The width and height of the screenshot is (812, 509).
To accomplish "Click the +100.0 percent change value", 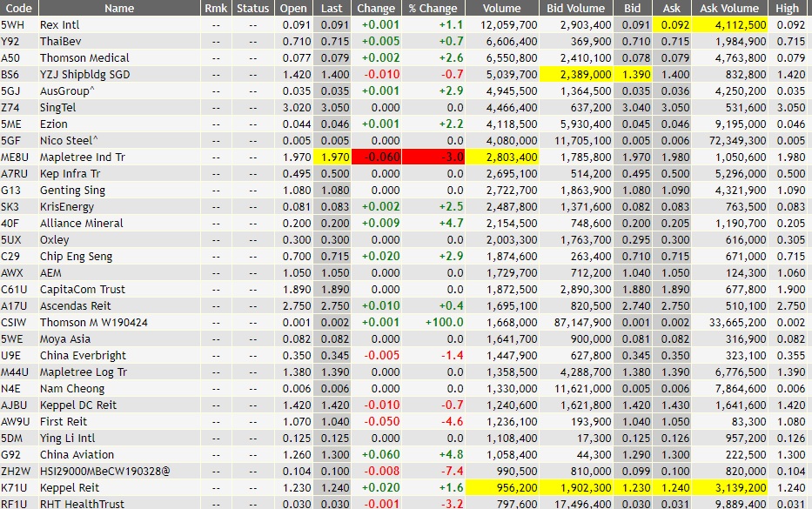I will click(445, 323).
